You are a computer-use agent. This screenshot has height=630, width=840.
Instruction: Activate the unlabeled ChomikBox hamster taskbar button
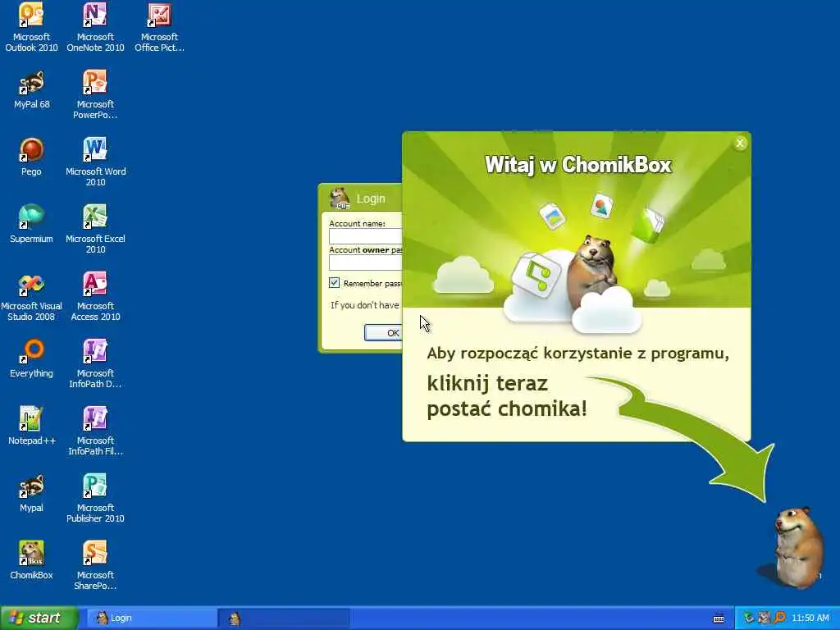(283, 619)
